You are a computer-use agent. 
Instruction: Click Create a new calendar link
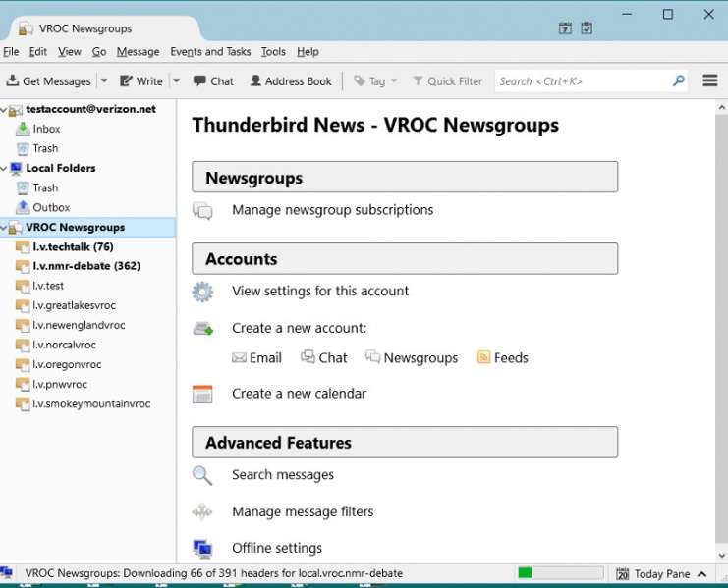pyautogui.click(x=299, y=394)
